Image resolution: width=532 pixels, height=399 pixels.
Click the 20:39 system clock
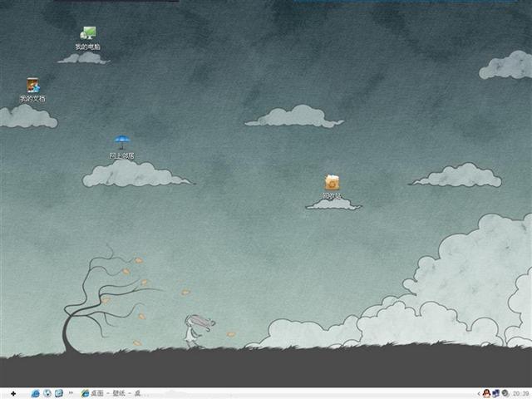520,393
